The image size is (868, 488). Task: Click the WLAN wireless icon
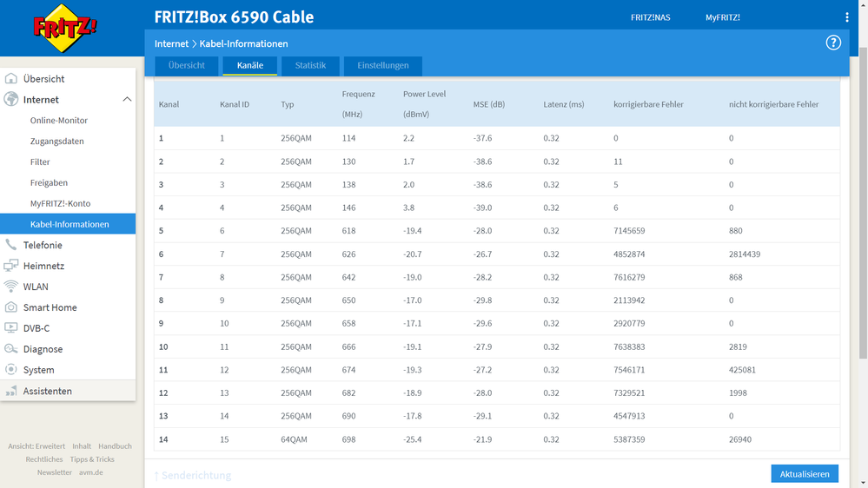click(11, 287)
